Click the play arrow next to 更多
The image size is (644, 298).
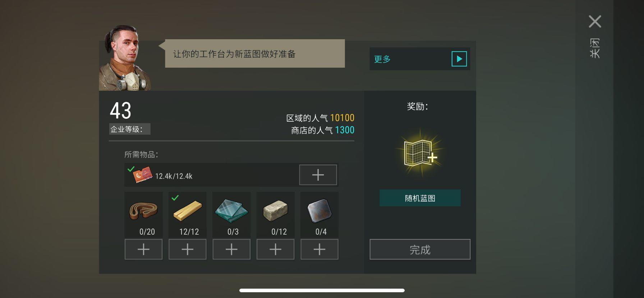[x=459, y=59]
